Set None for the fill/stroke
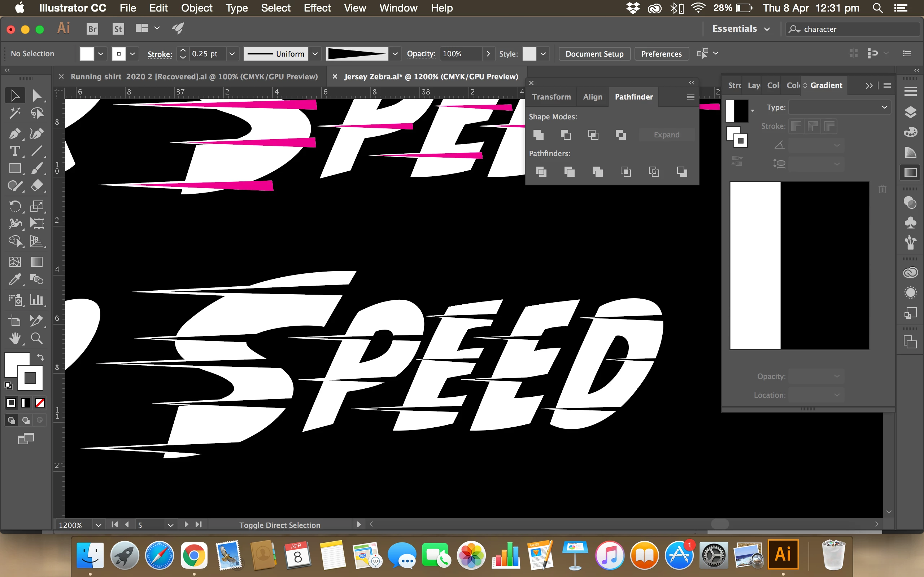The image size is (924, 577). tap(40, 402)
